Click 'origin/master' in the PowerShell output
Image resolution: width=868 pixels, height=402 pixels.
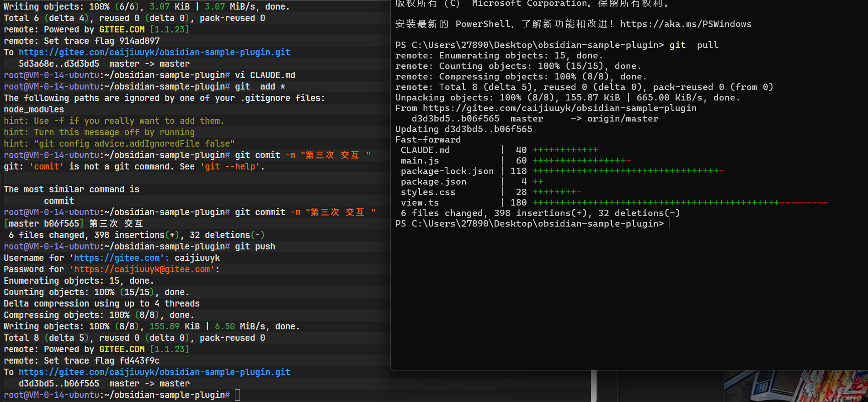pos(623,119)
